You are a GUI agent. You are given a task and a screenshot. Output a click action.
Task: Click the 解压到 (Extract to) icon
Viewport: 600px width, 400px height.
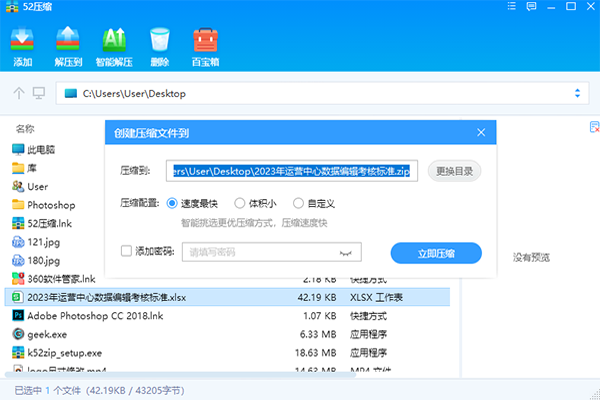pos(68,45)
